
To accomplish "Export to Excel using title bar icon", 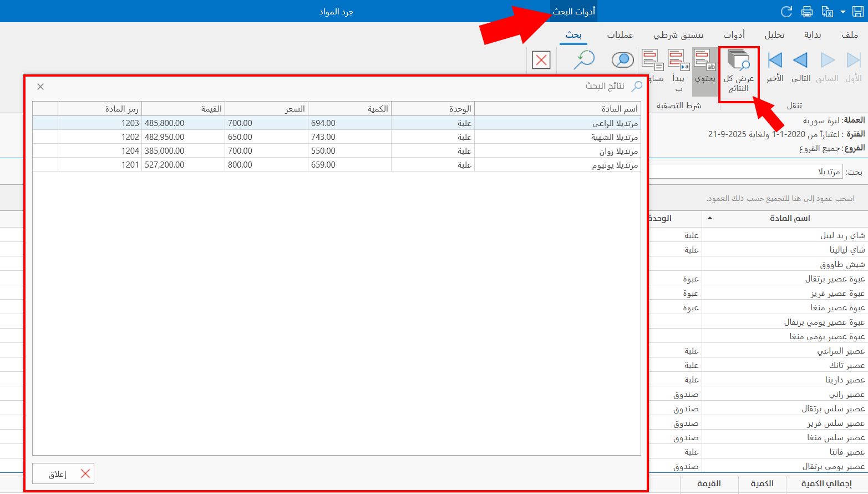I will [827, 12].
